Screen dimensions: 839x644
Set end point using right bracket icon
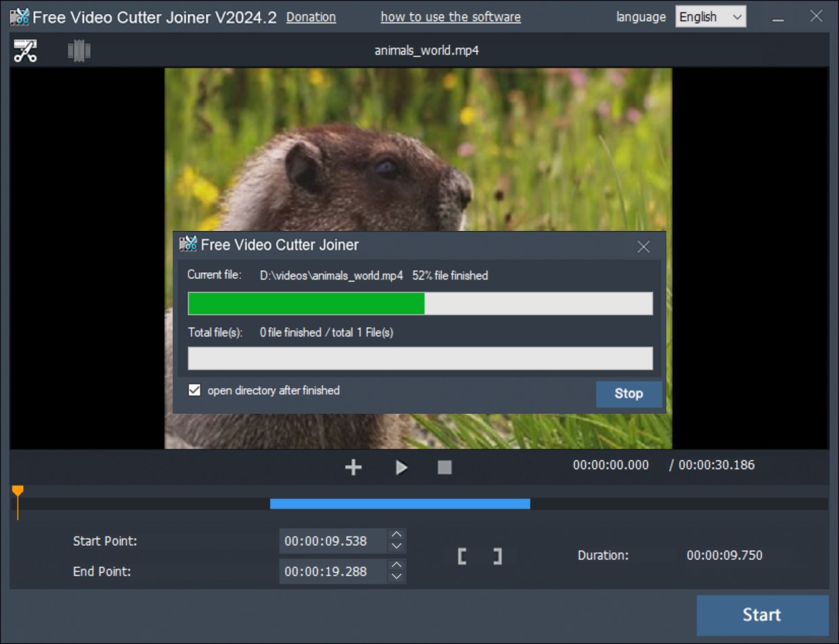coord(498,555)
